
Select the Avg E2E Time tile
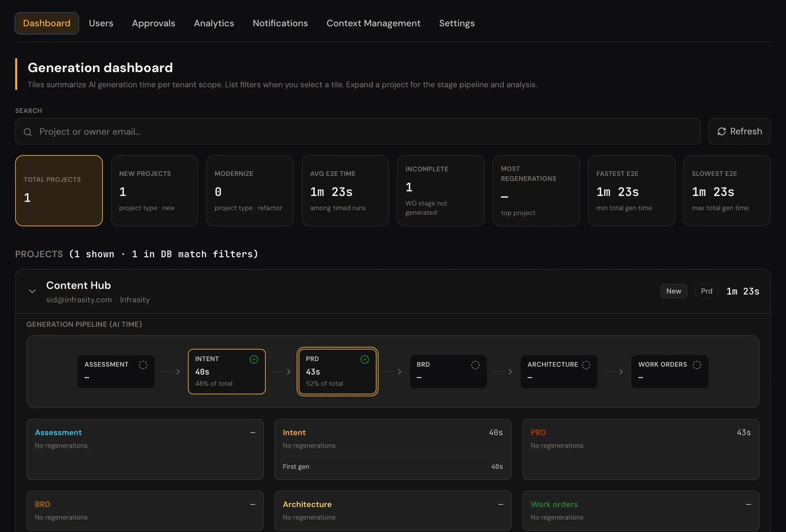click(345, 191)
